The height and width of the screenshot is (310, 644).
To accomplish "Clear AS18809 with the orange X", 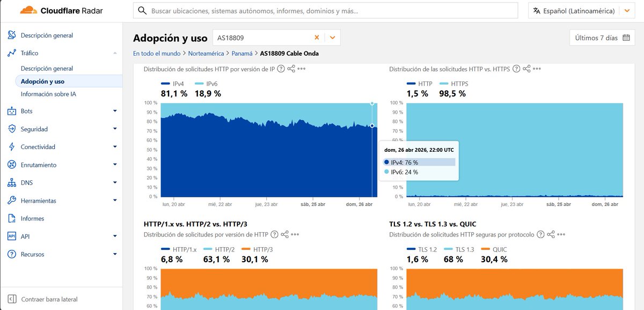I will [317, 38].
